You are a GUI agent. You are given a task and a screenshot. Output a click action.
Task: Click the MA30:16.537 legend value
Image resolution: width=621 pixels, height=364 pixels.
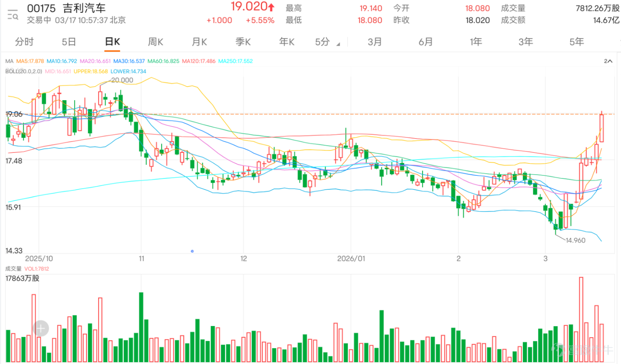pos(129,61)
